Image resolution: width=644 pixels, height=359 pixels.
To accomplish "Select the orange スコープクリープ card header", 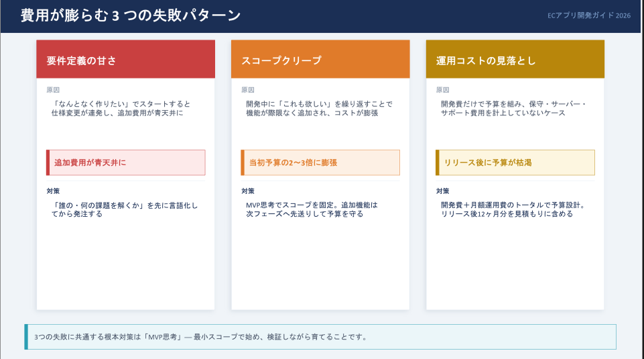I will (x=320, y=60).
